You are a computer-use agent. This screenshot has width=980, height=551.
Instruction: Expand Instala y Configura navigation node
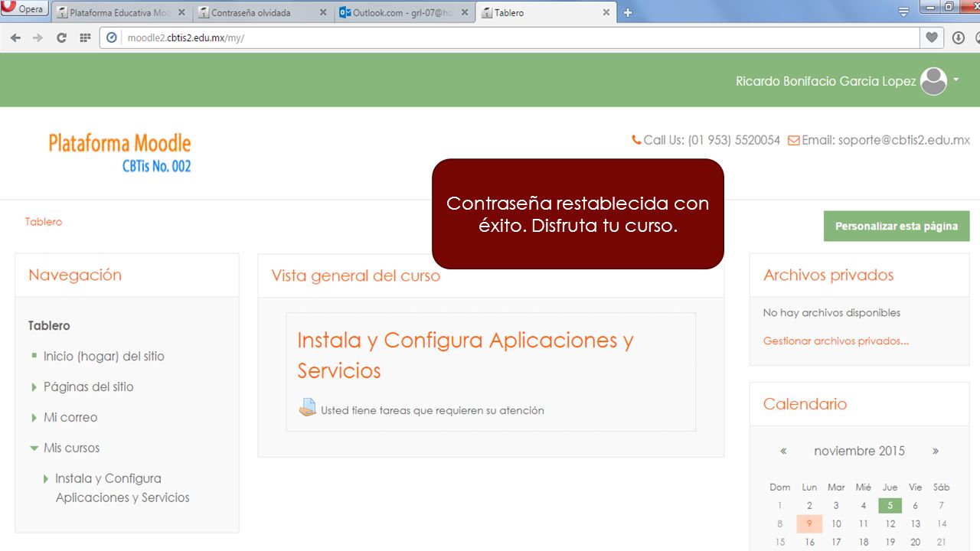tap(46, 479)
